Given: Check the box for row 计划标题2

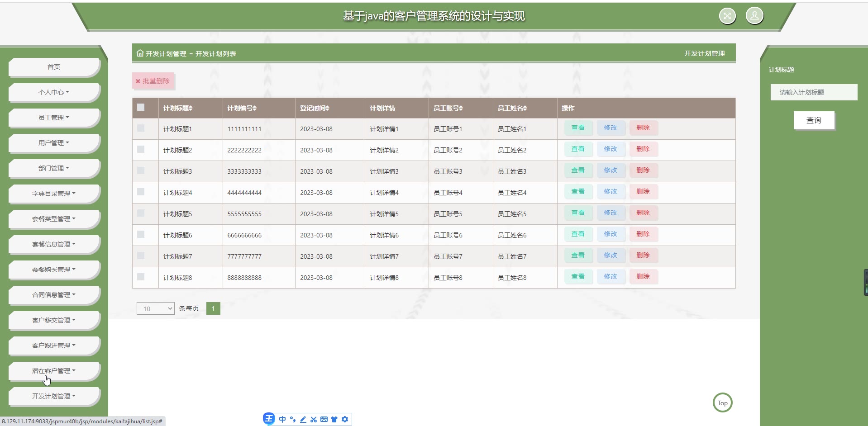Looking at the screenshot, I should pos(141,149).
